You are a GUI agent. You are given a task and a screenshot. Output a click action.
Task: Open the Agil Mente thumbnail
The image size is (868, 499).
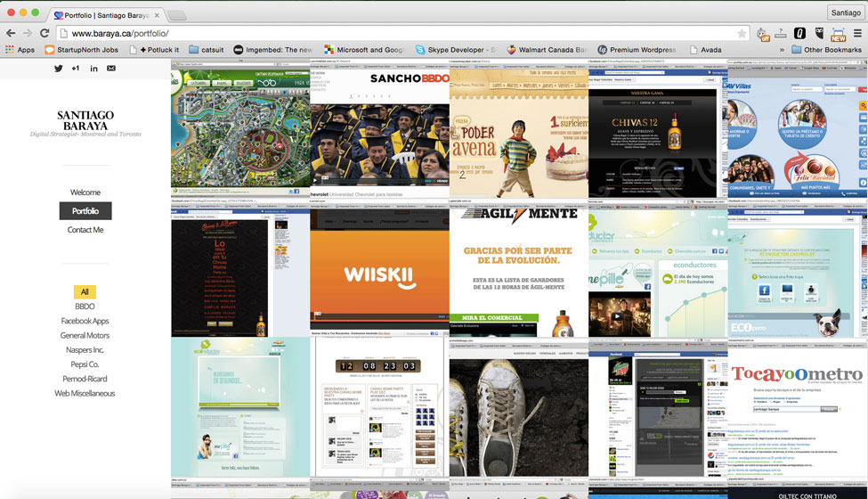[x=519, y=267]
